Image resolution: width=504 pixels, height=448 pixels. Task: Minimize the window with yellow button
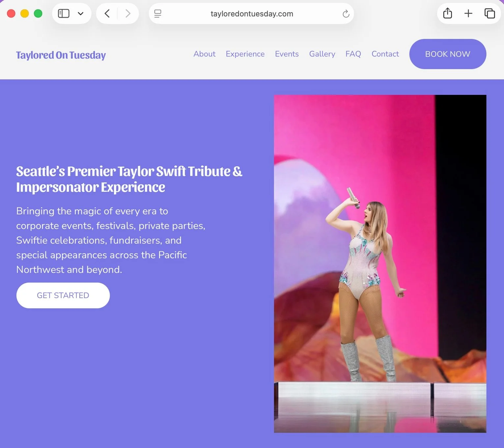pos(25,14)
